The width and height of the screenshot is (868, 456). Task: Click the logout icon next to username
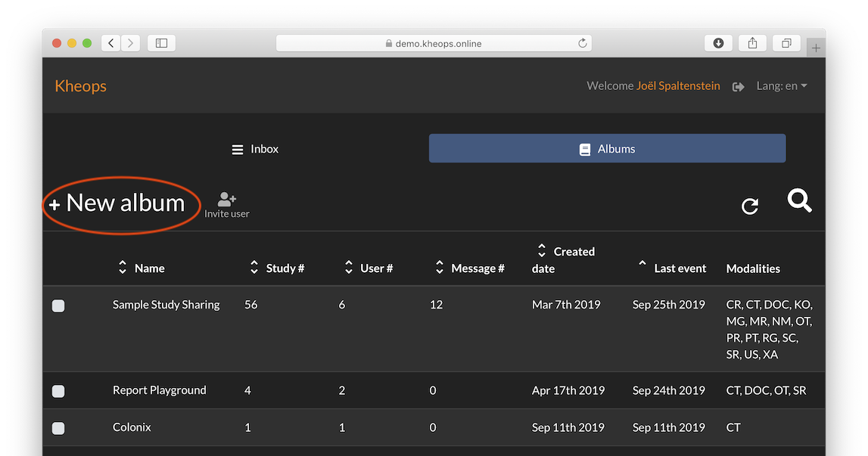(x=738, y=86)
